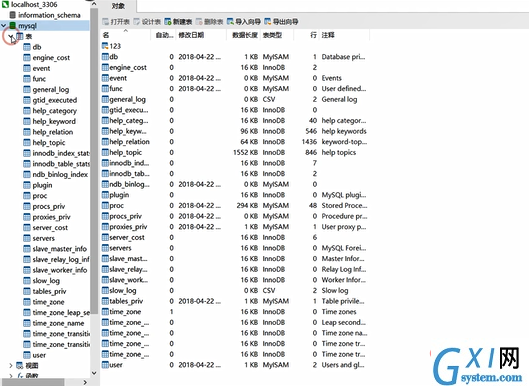The height and width of the screenshot is (386, 529).
Task: Select time_zone_name in the tree
Action: click(58, 323)
